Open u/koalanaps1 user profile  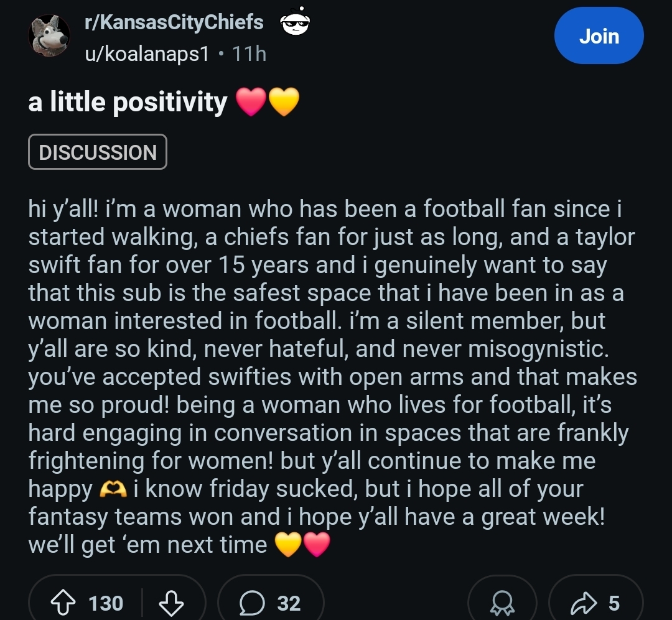click(x=147, y=54)
